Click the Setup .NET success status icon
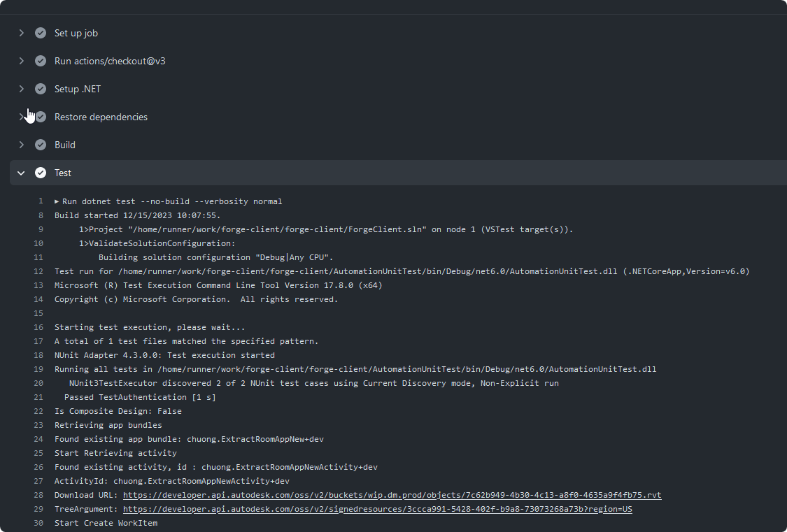Viewport: 787px width, 532px height. tap(41, 89)
